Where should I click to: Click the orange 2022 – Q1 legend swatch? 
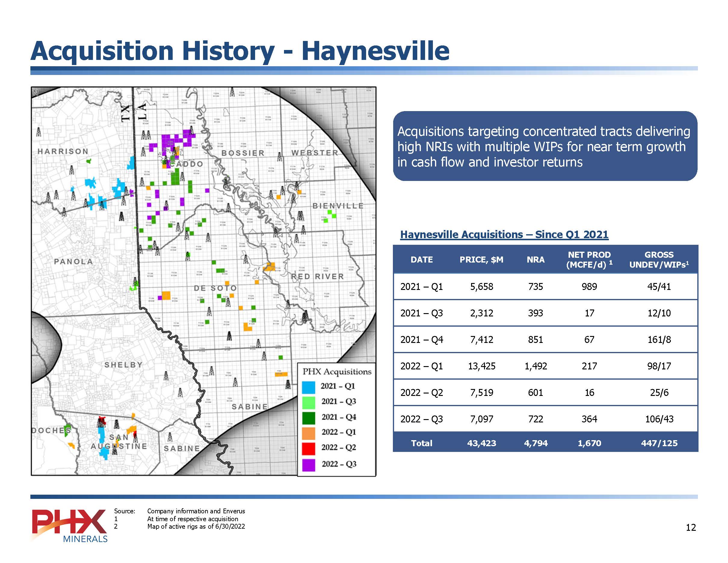pyautogui.click(x=308, y=433)
